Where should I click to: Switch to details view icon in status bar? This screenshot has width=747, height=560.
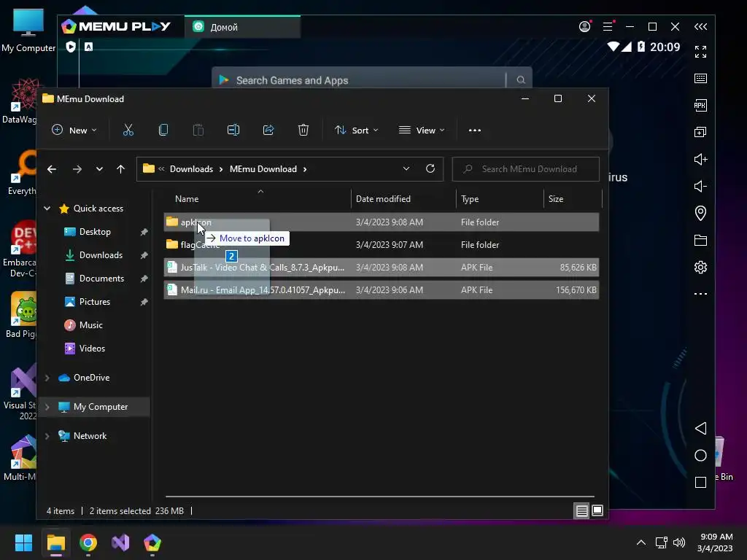click(581, 511)
